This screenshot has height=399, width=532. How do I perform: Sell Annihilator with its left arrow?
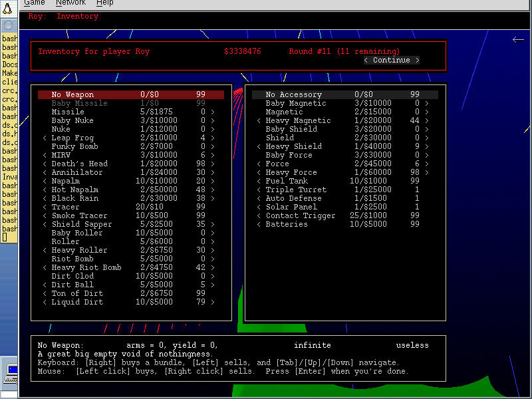click(x=45, y=172)
